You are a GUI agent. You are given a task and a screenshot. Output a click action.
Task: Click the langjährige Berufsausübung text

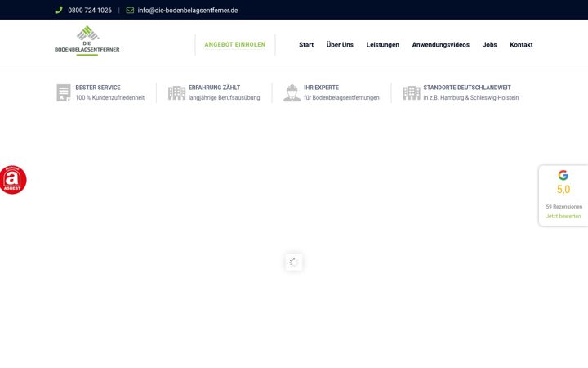(225, 97)
